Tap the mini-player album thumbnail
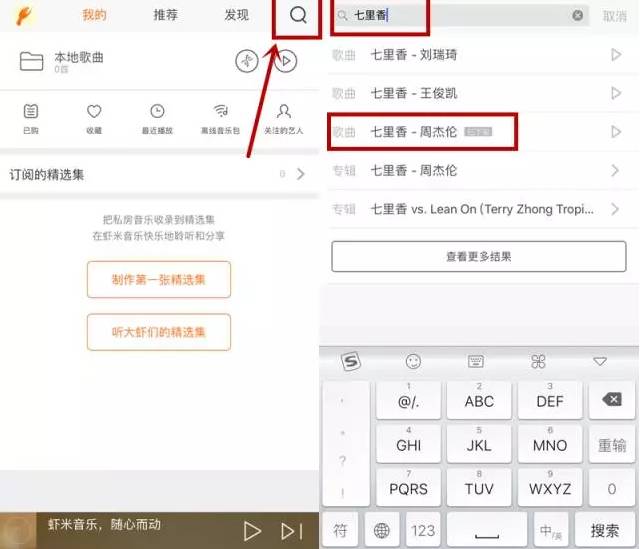The width and height of the screenshot is (643, 549). (x=18, y=531)
